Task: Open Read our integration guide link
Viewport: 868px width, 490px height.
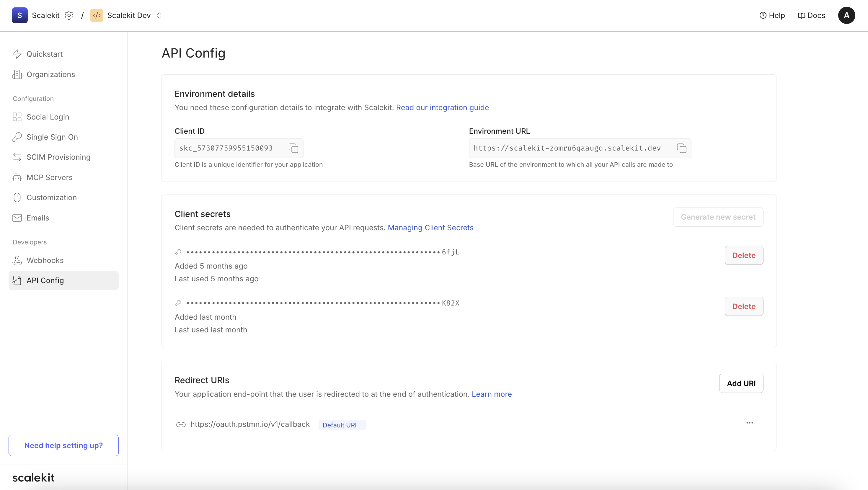Action: tap(443, 107)
